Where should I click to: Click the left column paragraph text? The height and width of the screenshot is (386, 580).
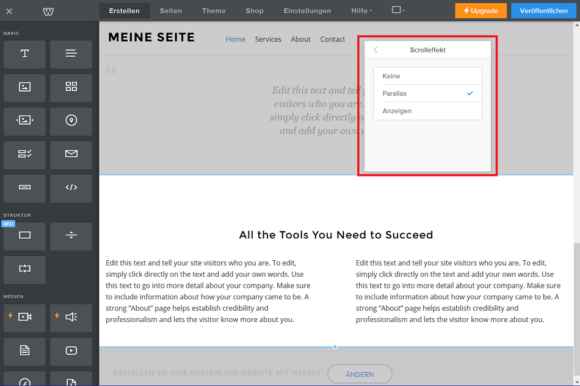point(208,291)
